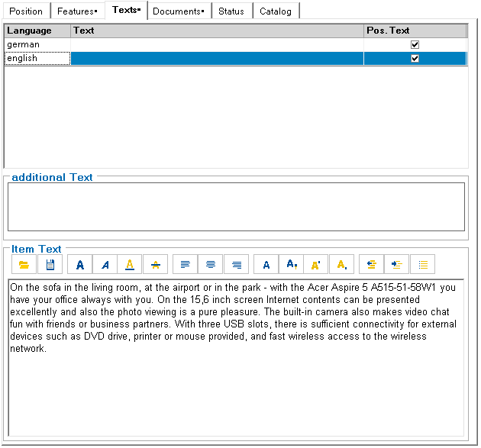The width and height of the screenshot is (481, 448).
Task: Select the german language row
Action: pyautogui.click(x=236, y=45)
